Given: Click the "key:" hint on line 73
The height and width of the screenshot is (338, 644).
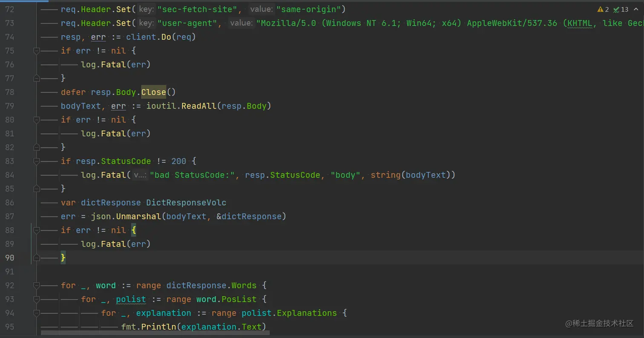Looking at the screenshot, I should (146, 23).
